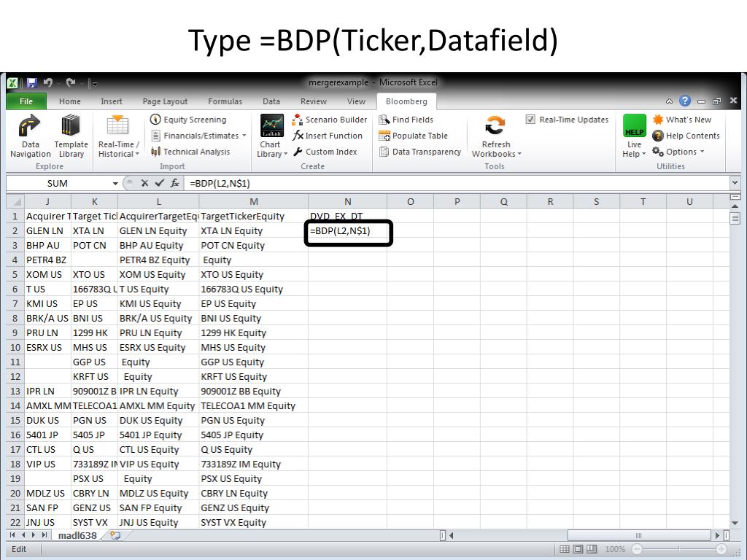Open Microsoft Excel Help question mark
The height and width of the screenshot is (560, 747).
pos(684,101)
